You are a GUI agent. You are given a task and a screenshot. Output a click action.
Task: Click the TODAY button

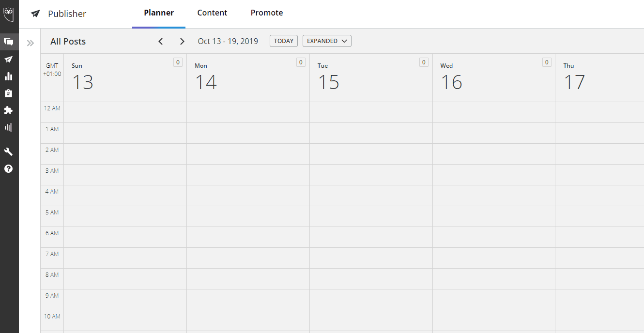[x=284, y=41]
